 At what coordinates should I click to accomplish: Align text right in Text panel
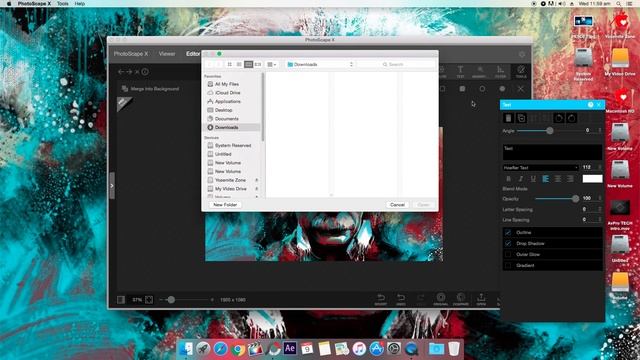pos(571,179)
